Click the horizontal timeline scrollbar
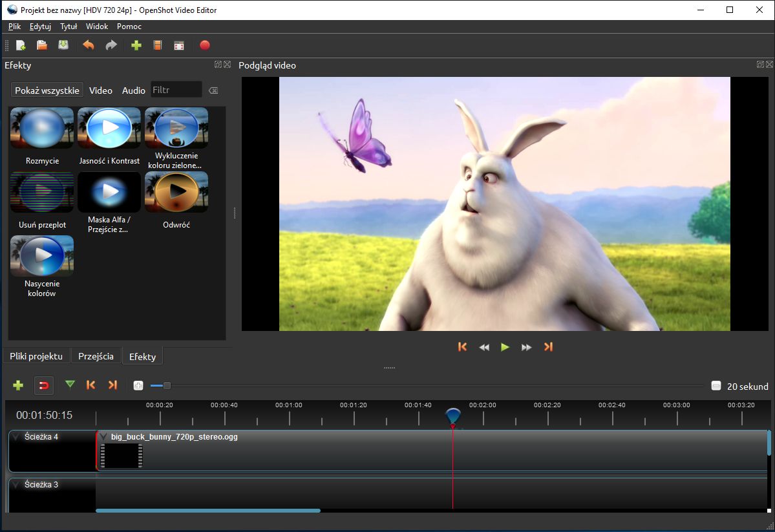 [x=208, y=511]
